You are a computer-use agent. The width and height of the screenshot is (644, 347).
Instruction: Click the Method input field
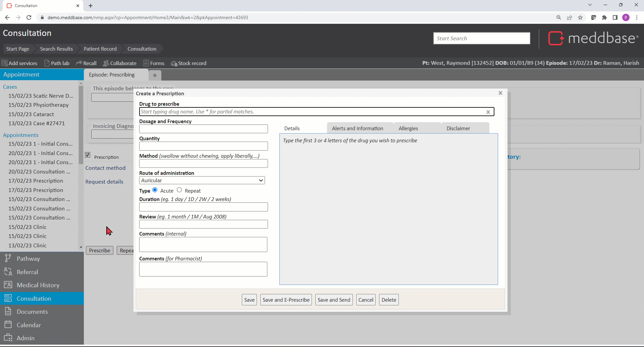click(204, 163)
